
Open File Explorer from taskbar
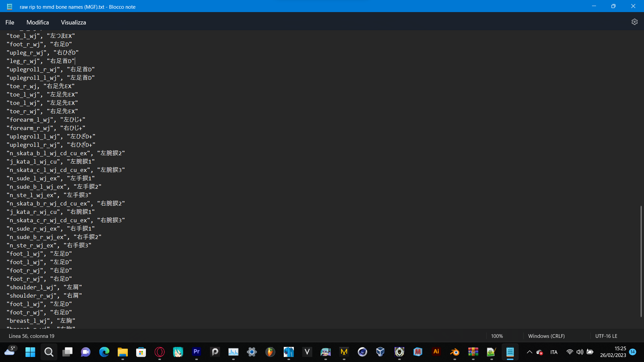(x=123, y=352)
